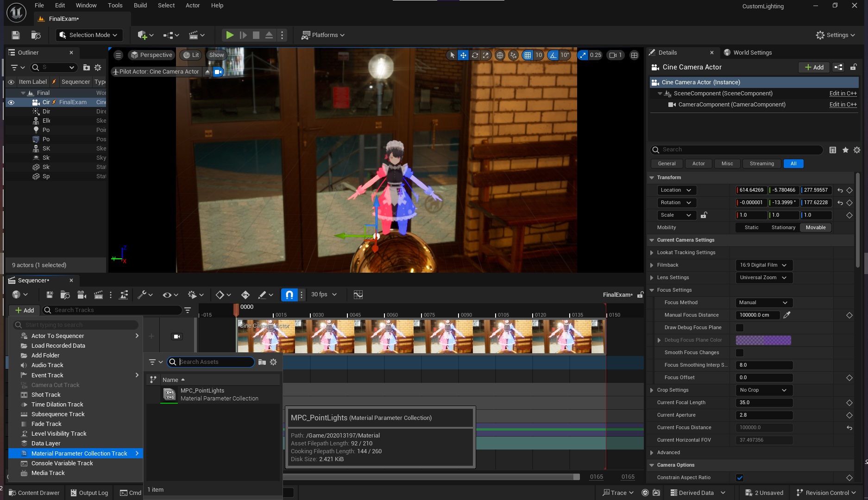Toggle Sequencer key snapping magnet icon

click(x=289, y=294)
